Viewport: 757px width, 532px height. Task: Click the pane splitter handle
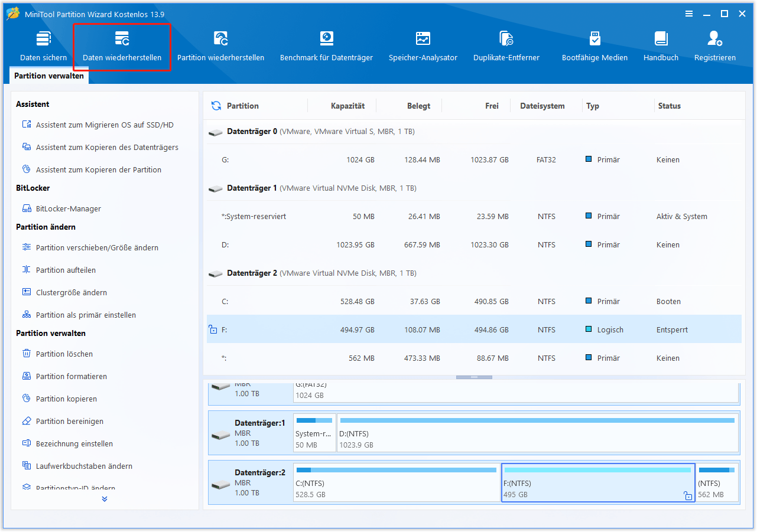[474, 377]
